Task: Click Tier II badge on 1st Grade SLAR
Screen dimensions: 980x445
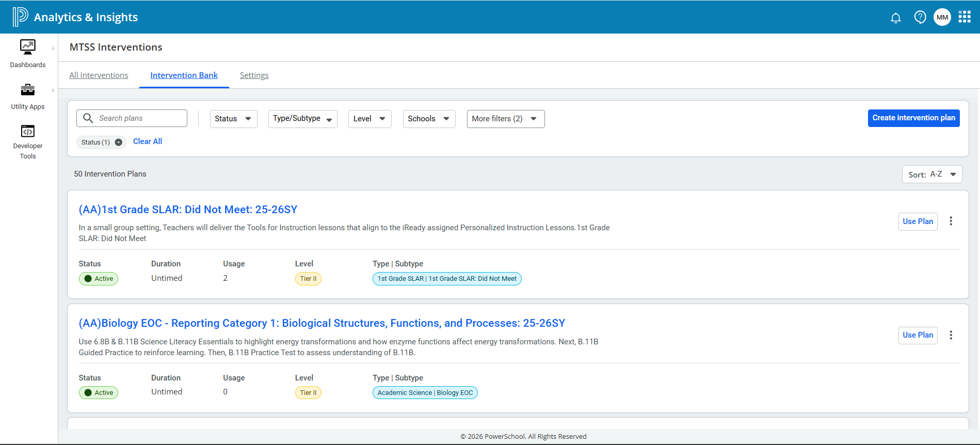Action: [x=308, y=279]
